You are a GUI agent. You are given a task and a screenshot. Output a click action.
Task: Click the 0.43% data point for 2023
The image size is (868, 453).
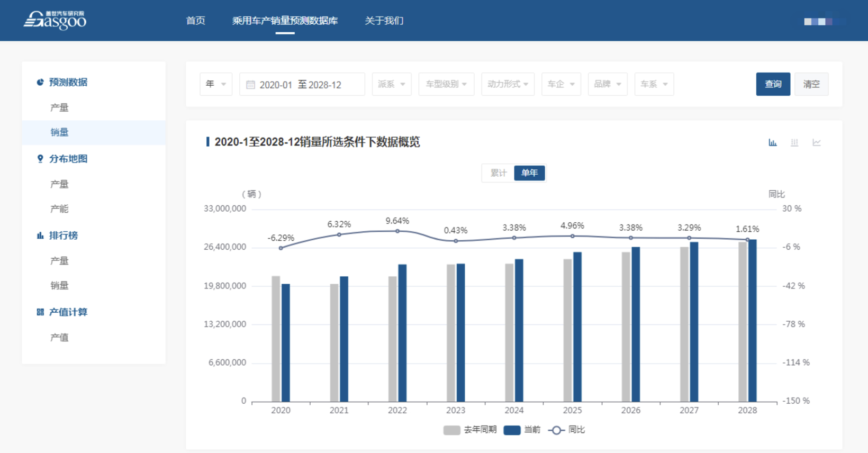(456, 241)
